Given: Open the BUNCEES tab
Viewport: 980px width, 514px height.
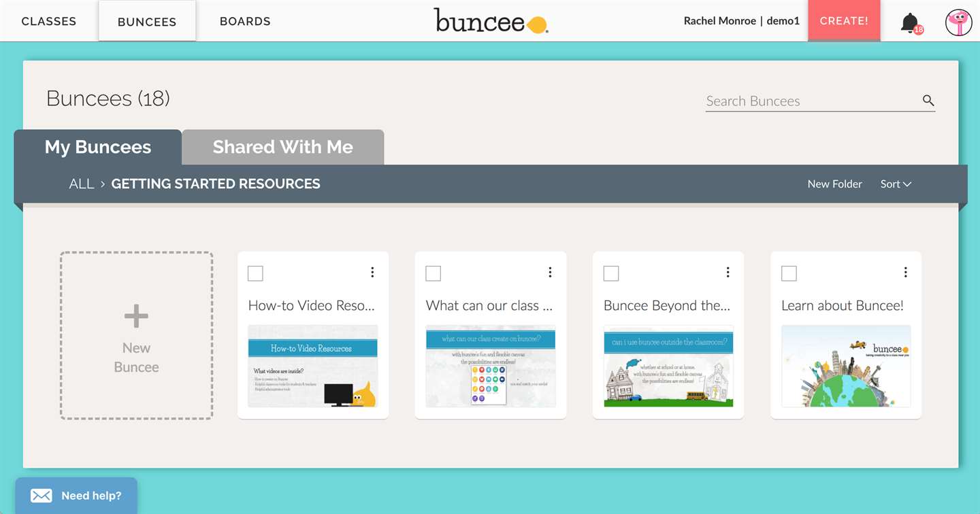Looking at the screenshot, I should [x=147, y=21].
